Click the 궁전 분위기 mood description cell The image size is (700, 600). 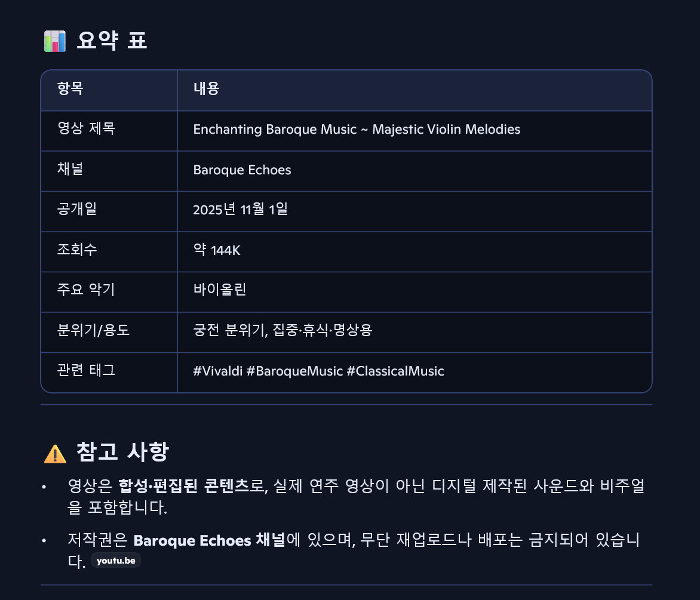click(283, 331)
